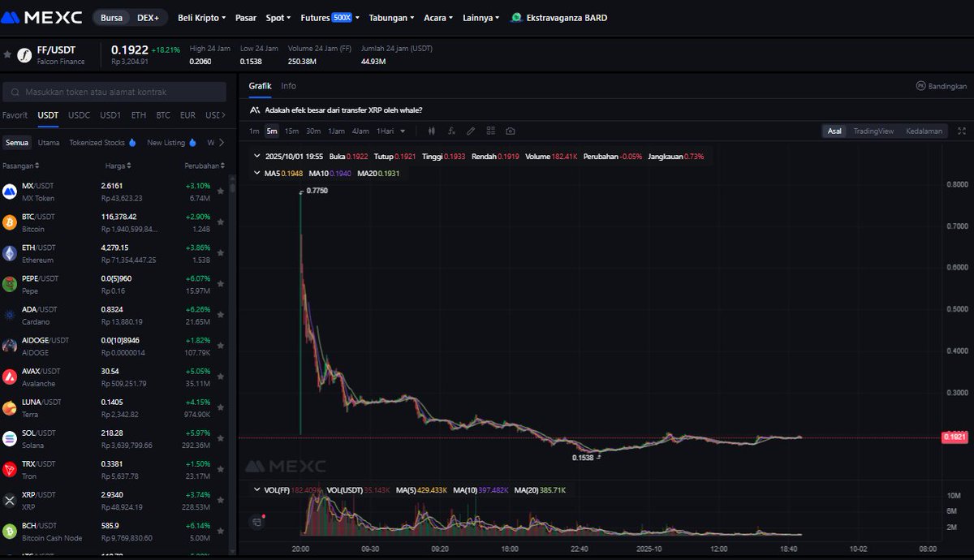Click the MX Token coin icon

click(x=10, y=192)
